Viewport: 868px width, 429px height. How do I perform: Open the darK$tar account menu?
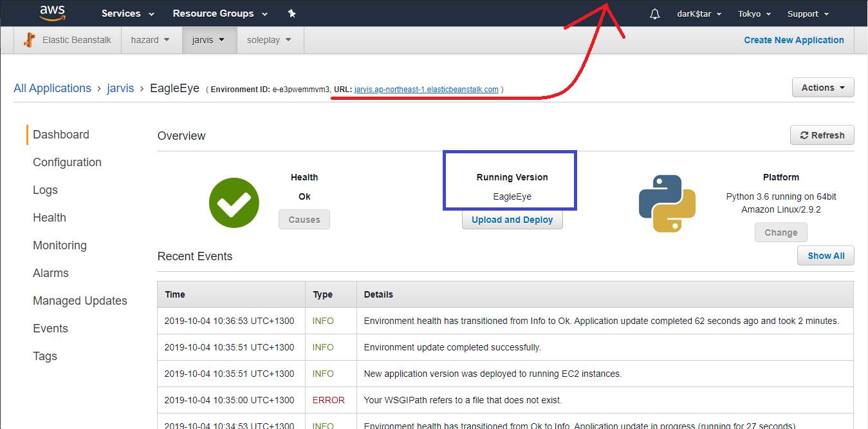[699, 14]
